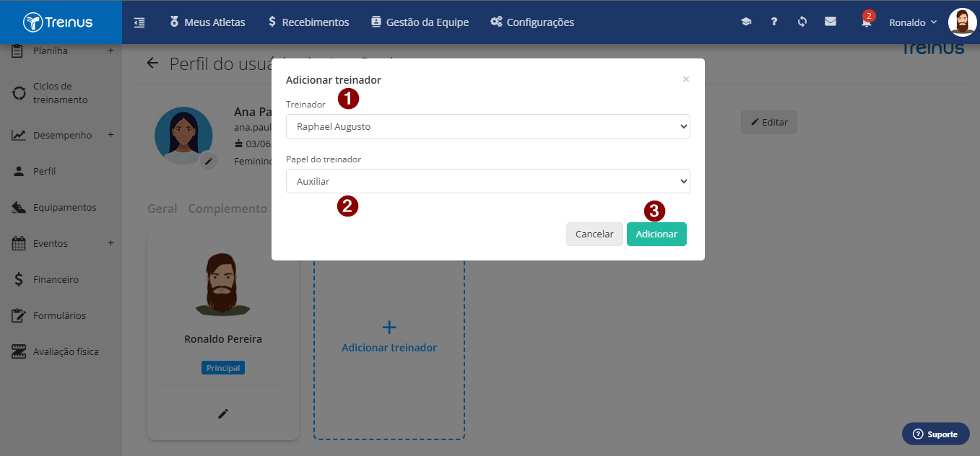Image resolution: width=980 pixels, height=456 pixels.
Task: Click the Cancelar button
Action: [594, 234]
